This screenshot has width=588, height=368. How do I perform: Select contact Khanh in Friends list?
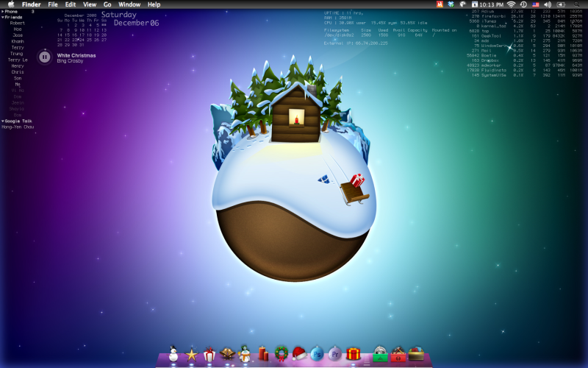[x=18, y=41]
